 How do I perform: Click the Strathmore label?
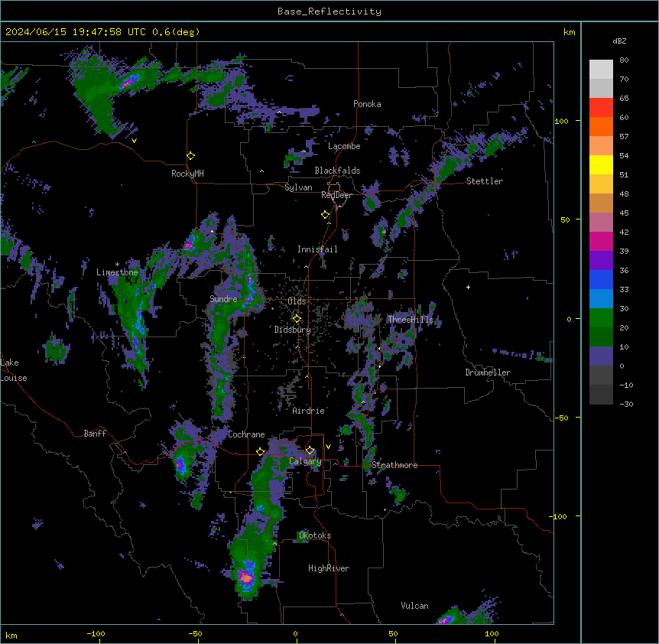(394, 465)
